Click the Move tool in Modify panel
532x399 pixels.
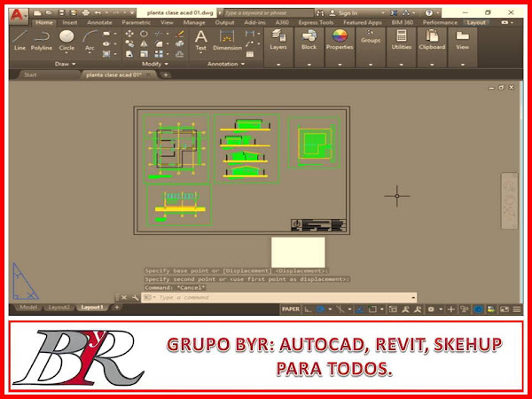(129, 34)
